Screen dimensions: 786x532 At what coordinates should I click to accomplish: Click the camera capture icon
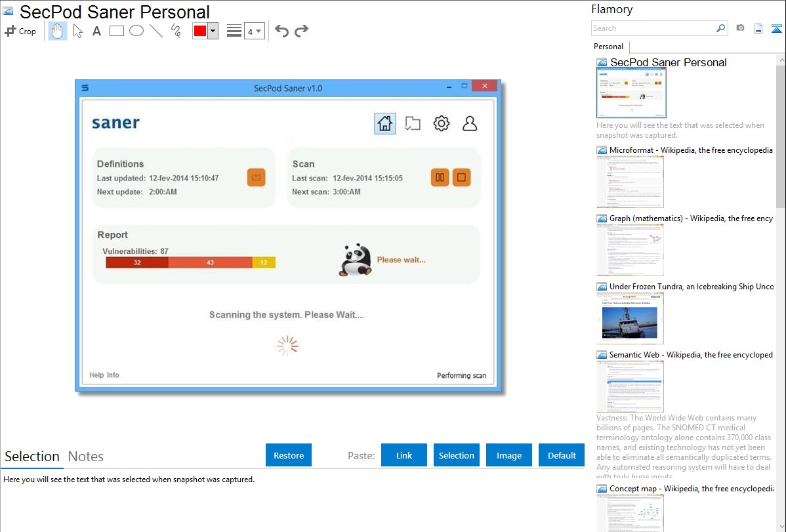coord(740,28)
